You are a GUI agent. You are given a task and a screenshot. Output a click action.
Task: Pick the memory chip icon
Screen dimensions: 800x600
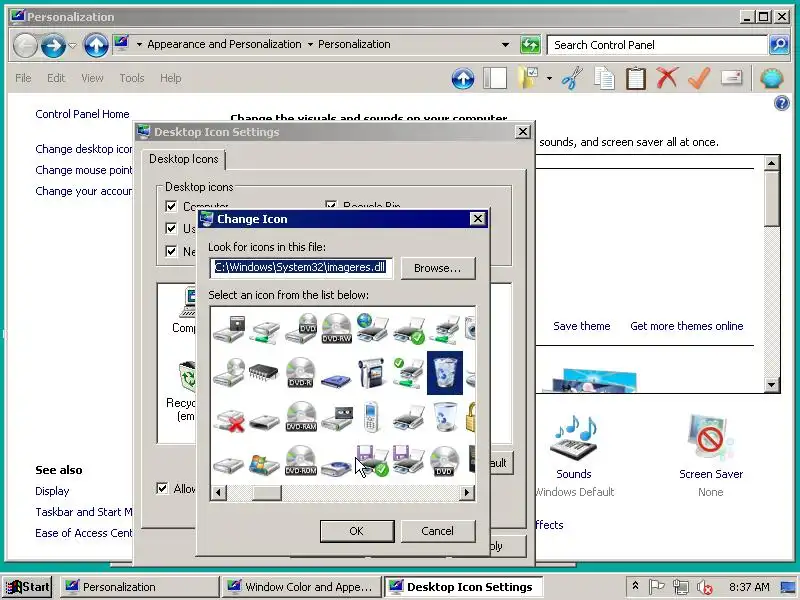point(264,372)
